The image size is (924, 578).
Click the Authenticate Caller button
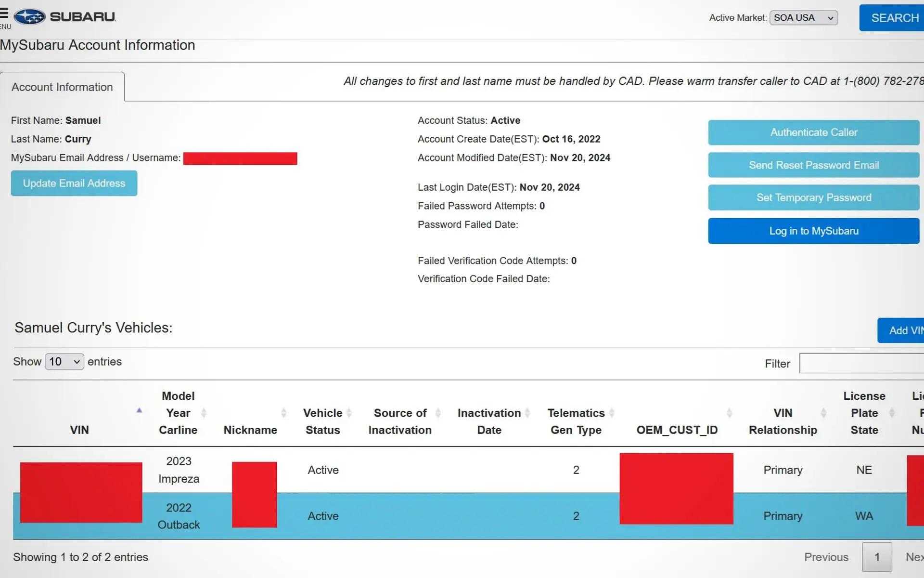tap(813, 132)
